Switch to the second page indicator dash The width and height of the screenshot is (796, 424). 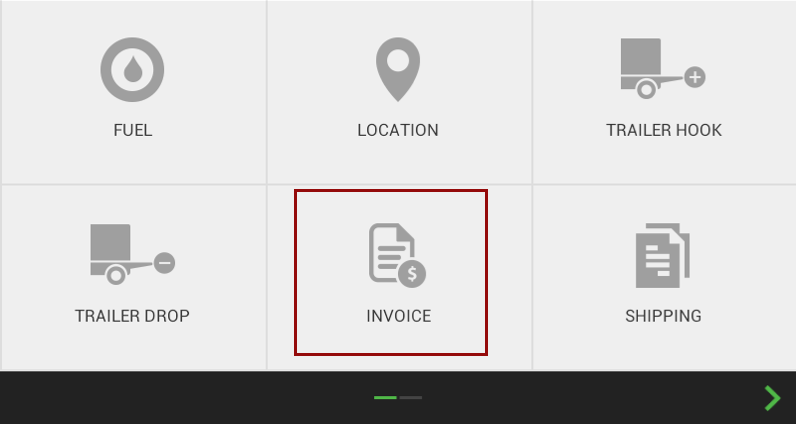411,398
